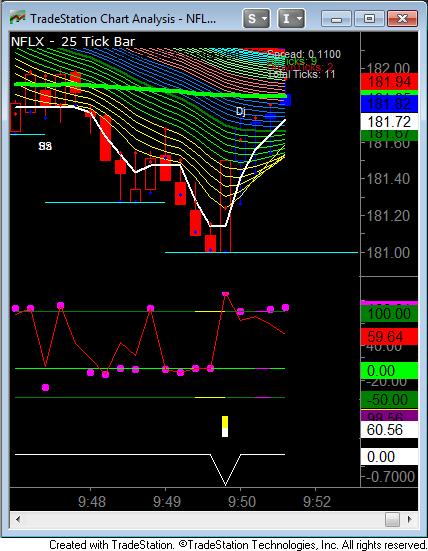Viewport: 428px width, 551px height.
Task: Click the TradeStation chart icon in title bar
Action: pos(18,18)
